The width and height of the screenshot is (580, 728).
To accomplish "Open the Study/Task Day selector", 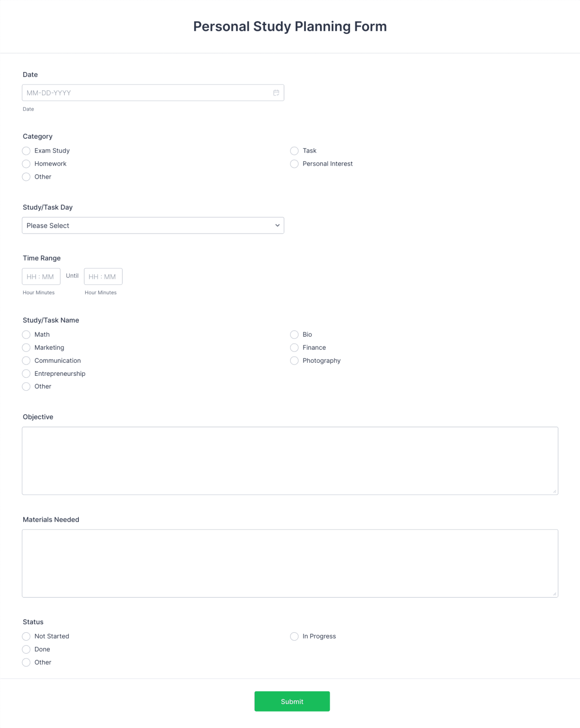I will pos(153,225).
